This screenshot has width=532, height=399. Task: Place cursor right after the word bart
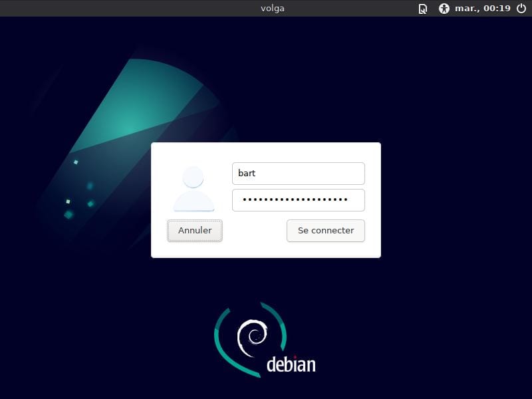click(257, 174)
